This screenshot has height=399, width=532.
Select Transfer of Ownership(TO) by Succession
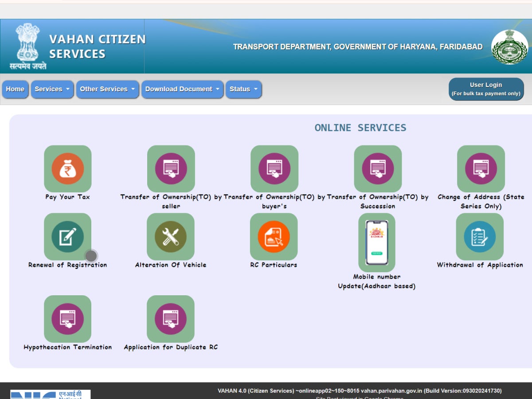point(378,169)
